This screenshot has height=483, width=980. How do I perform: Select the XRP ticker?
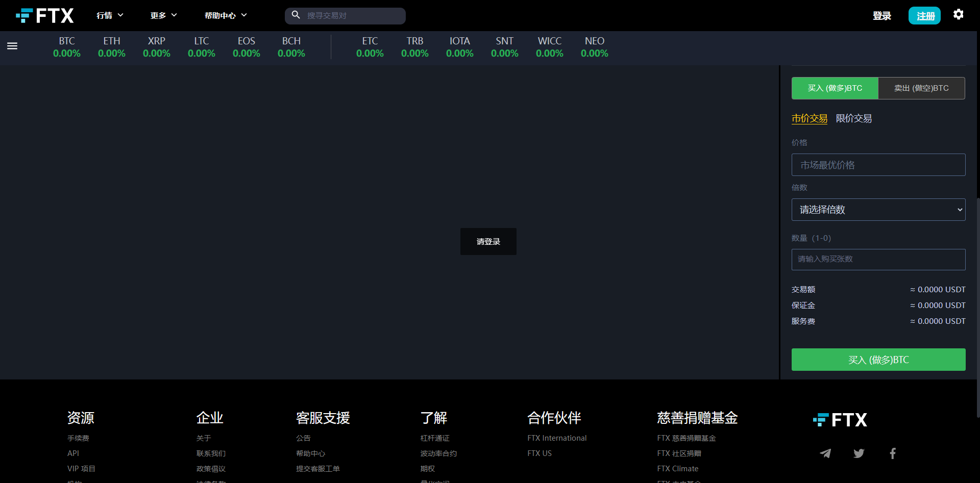click(x=157, y=47)
